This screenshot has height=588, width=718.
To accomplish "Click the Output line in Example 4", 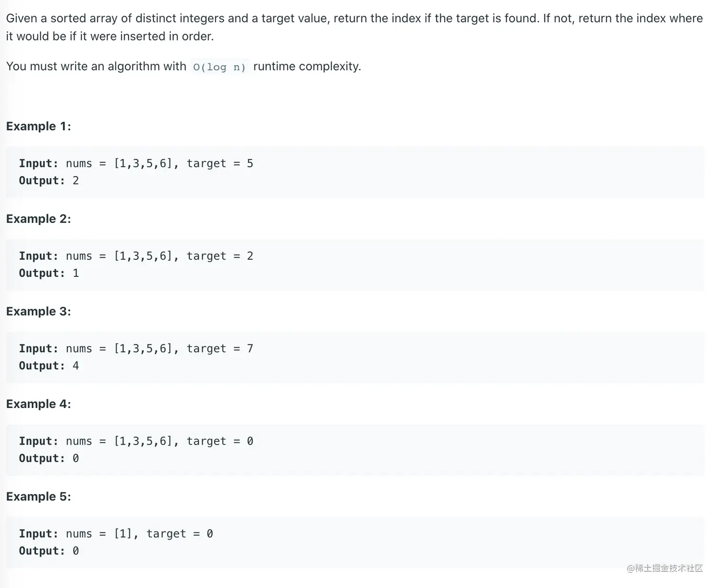I will coord(49,458).
